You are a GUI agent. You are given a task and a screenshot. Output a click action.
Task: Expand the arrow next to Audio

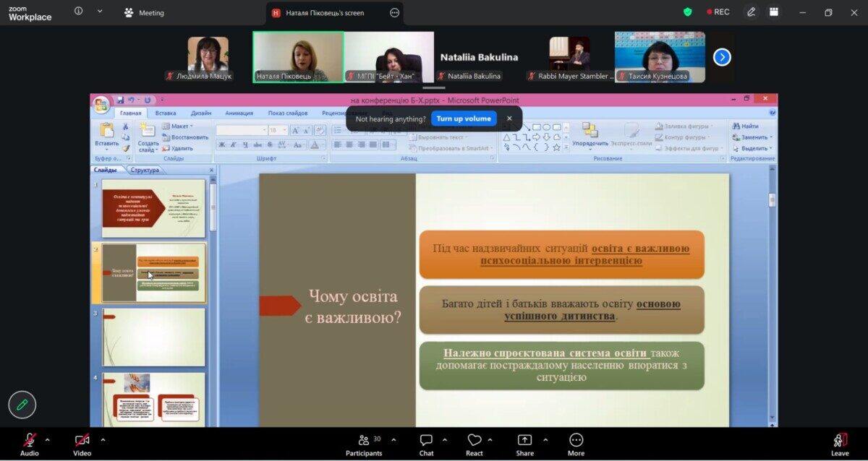[x=48, y=439]
